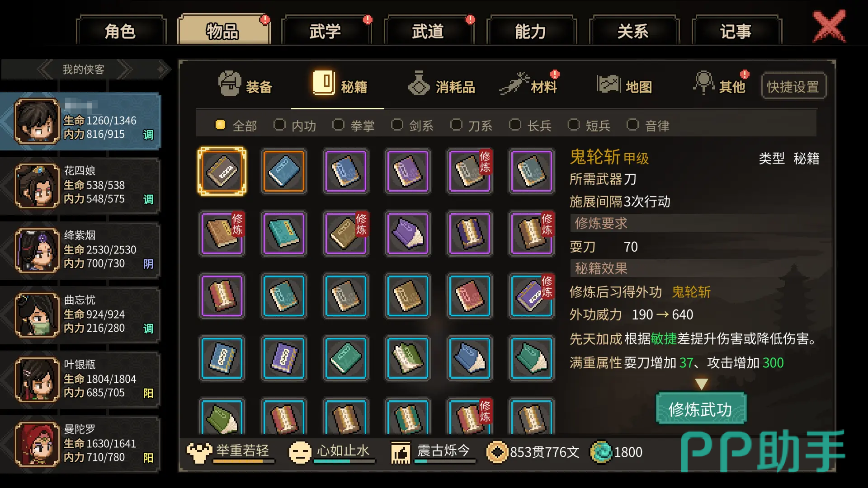Select character 绛紫烟 in party list
The image size is (868, 488).
[x=80, y=250]
